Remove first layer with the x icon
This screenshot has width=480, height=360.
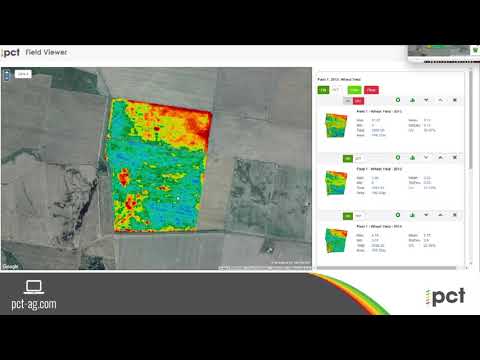(x=455, y=100)
